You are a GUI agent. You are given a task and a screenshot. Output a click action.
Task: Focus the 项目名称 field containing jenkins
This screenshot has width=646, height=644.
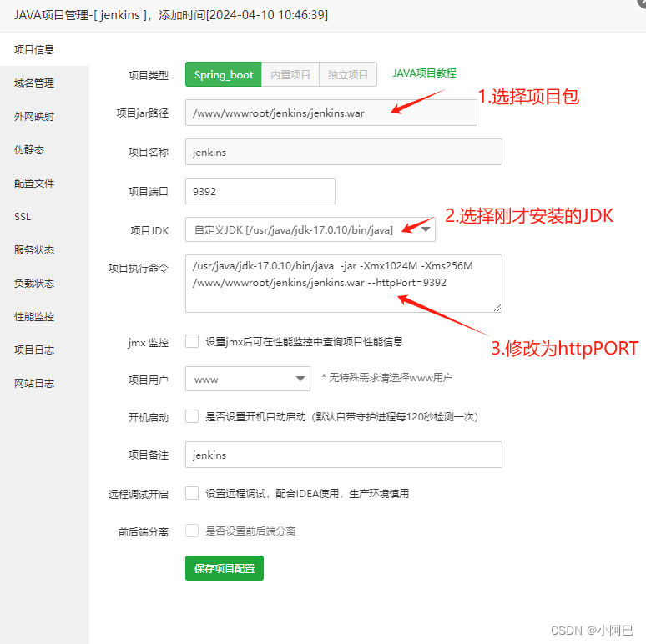344,152
